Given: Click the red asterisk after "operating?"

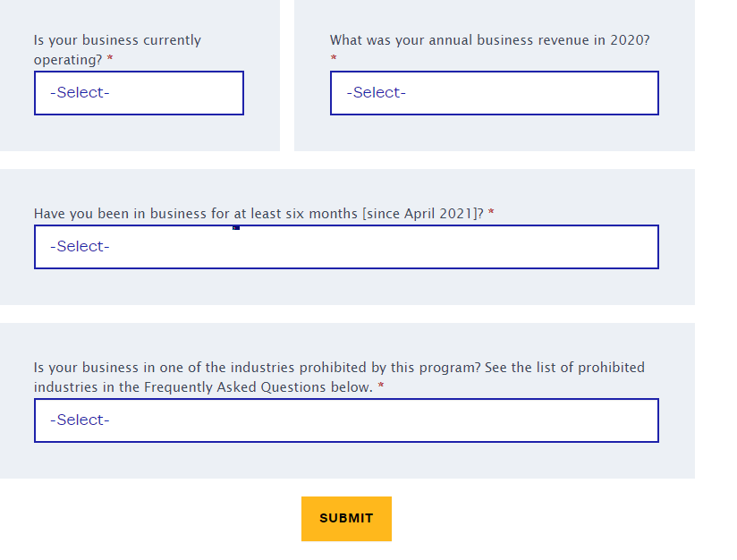Looking at the screenshot, I should point(110,60).
